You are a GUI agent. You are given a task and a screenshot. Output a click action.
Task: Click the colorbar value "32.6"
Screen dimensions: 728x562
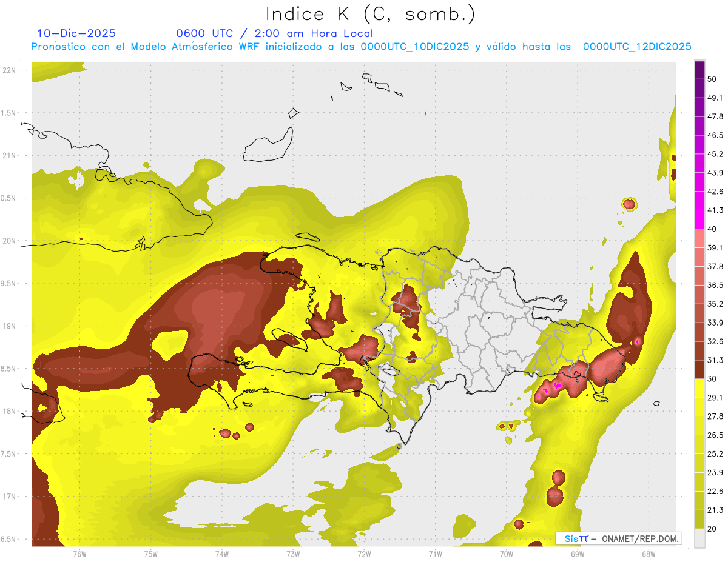tap(715, 342)
